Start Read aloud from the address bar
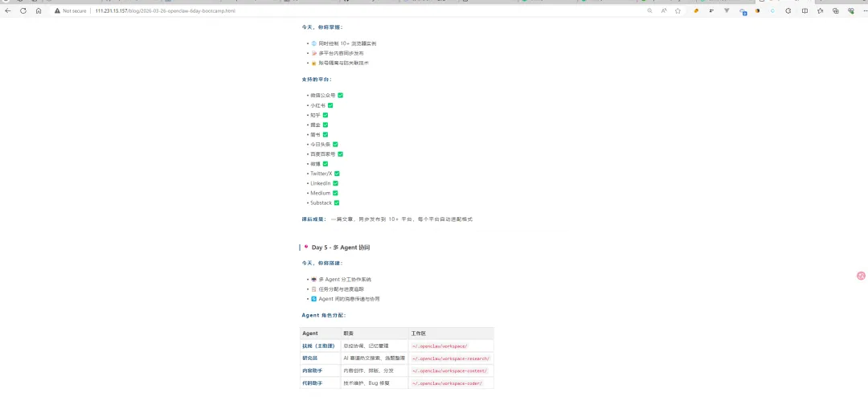Viewport: 868px width, 397px height. click(664, 10)
